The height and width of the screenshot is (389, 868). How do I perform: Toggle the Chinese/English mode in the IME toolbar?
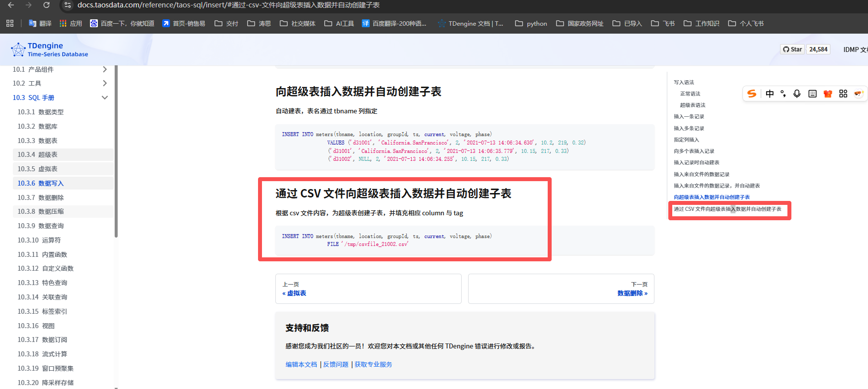770,94
